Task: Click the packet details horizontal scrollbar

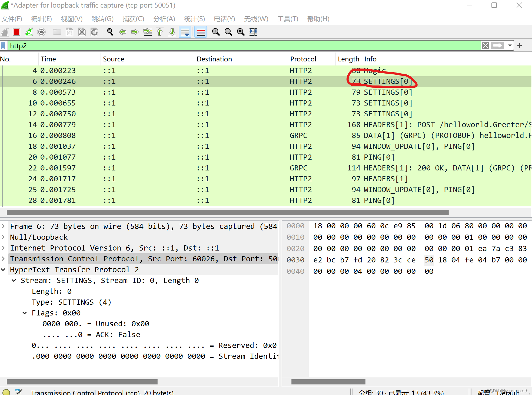Action: click(x=82, y=382)
